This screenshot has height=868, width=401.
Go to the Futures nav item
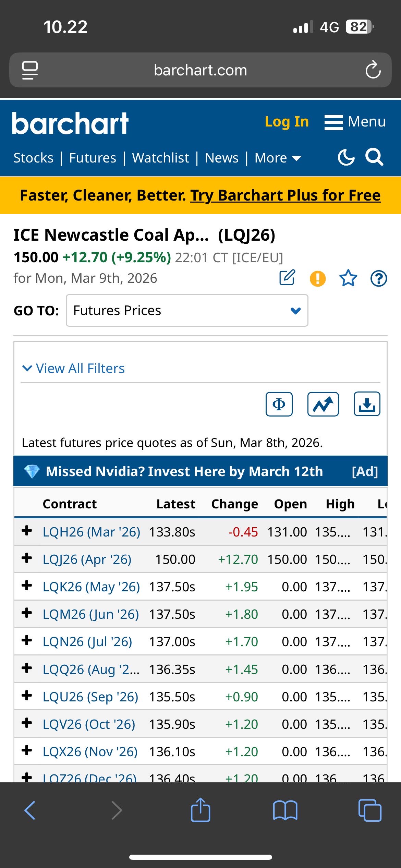point(93,158)
